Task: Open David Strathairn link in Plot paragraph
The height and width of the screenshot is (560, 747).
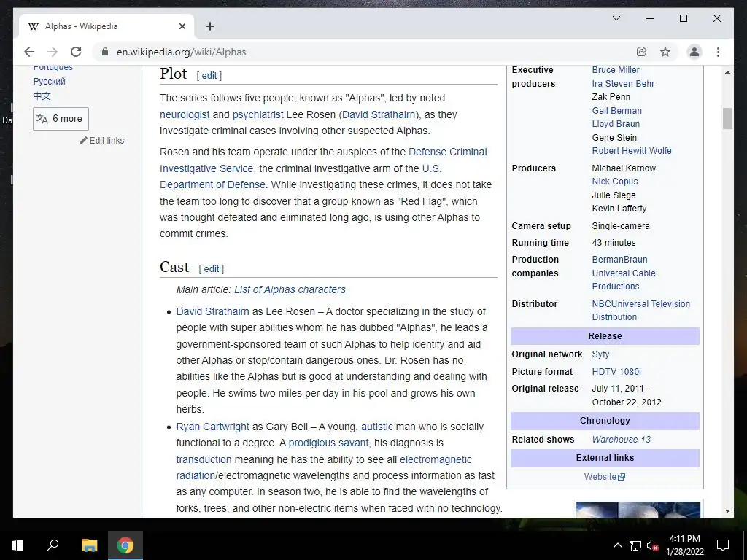Action: 379,114
